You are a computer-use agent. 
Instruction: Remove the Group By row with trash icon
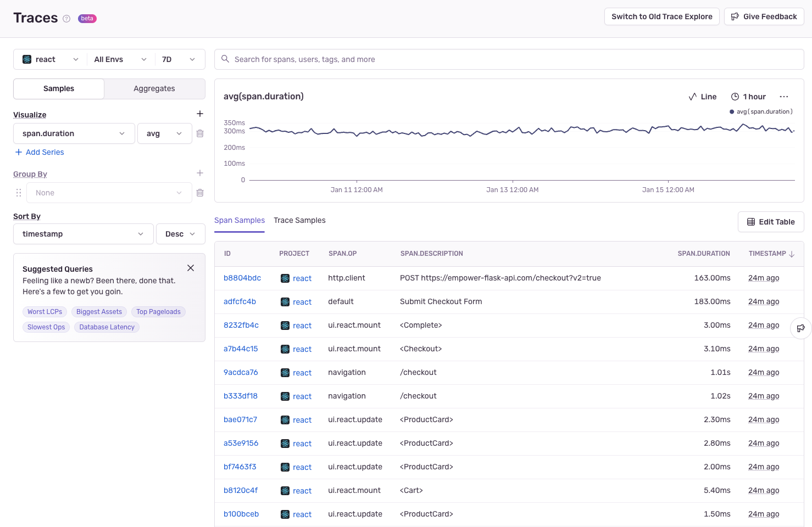[200, 193]
